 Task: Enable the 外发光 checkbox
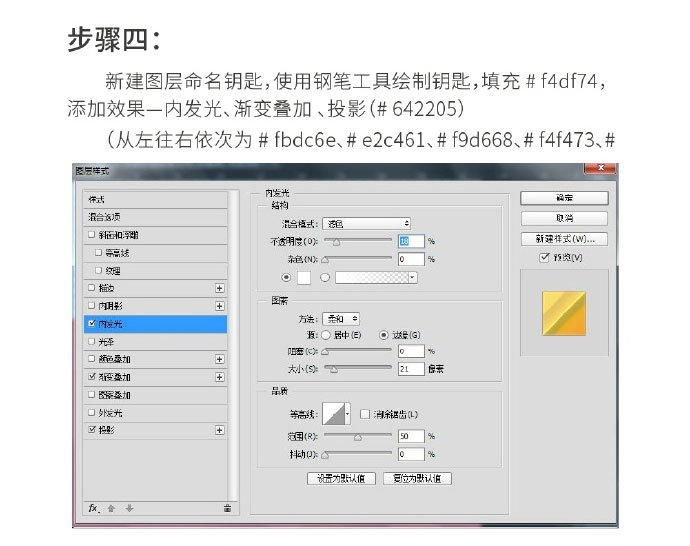[92, 413]
